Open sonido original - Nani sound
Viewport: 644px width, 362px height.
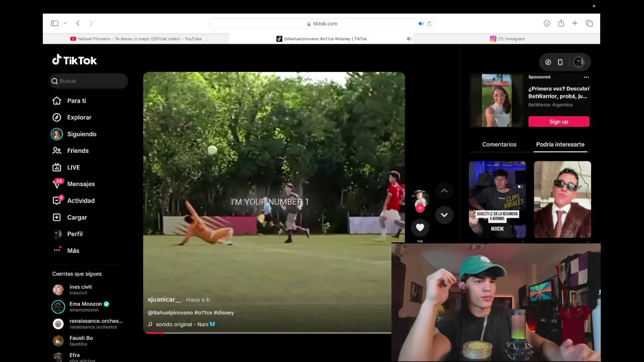coord(182,324)
